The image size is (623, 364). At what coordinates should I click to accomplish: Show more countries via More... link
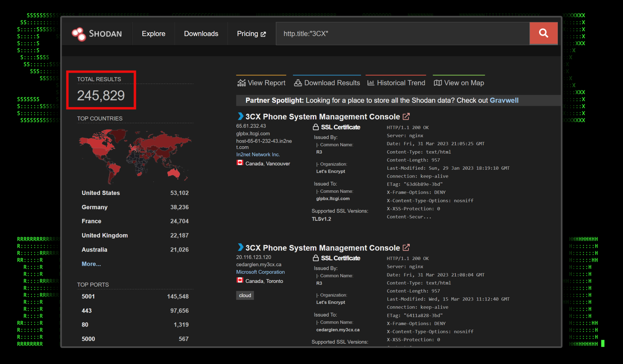(91, 264)
